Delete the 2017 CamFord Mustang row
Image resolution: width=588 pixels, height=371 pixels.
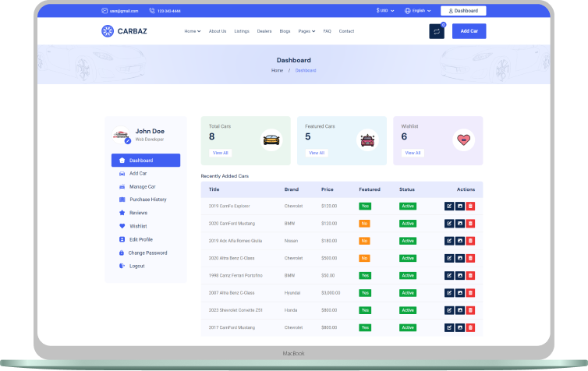pyautogui.click(x=470, y=327)
